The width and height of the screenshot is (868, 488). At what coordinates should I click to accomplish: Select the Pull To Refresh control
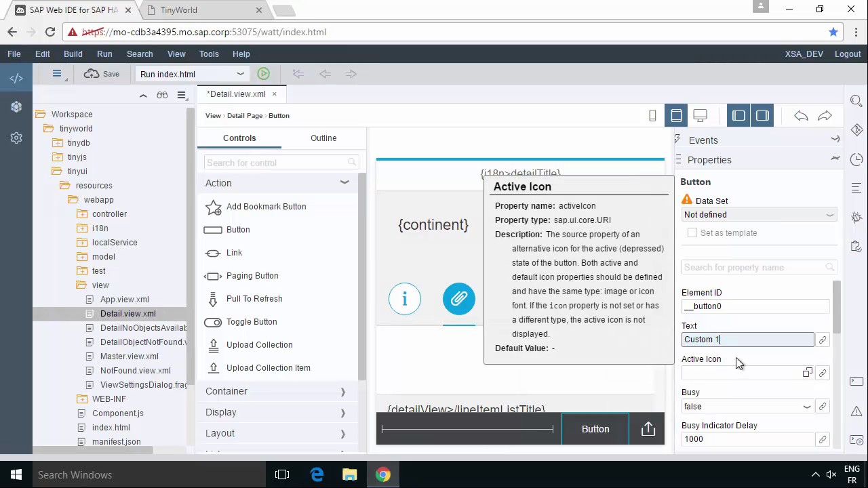click(254, 299)
